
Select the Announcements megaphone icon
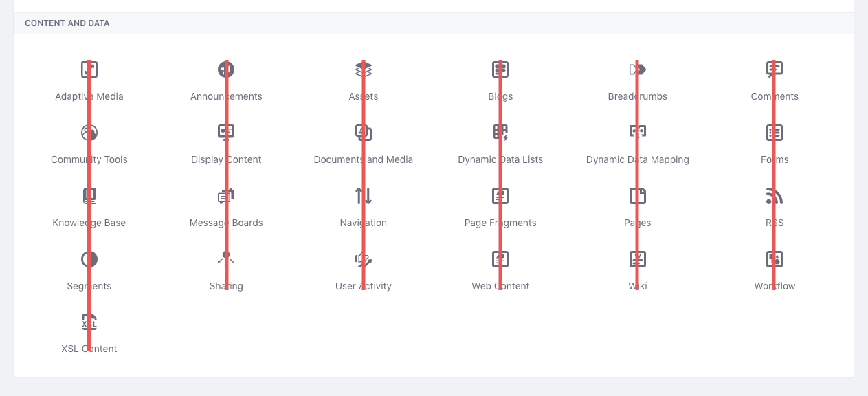(x=226, y=69)
